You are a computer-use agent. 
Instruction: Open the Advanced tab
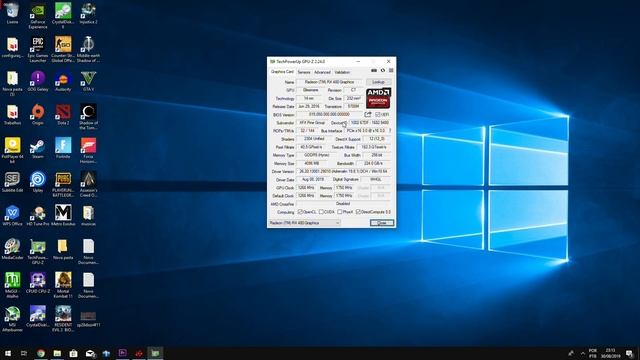point(322,72)
